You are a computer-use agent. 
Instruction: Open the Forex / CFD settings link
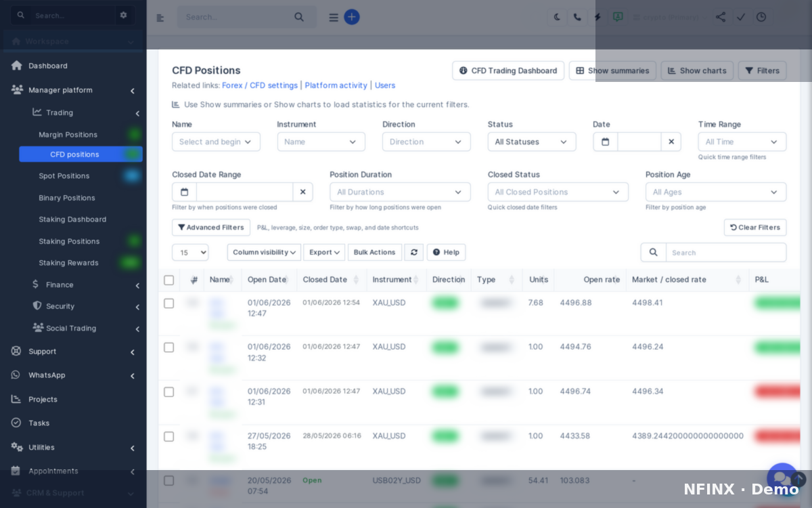(260, 85)
